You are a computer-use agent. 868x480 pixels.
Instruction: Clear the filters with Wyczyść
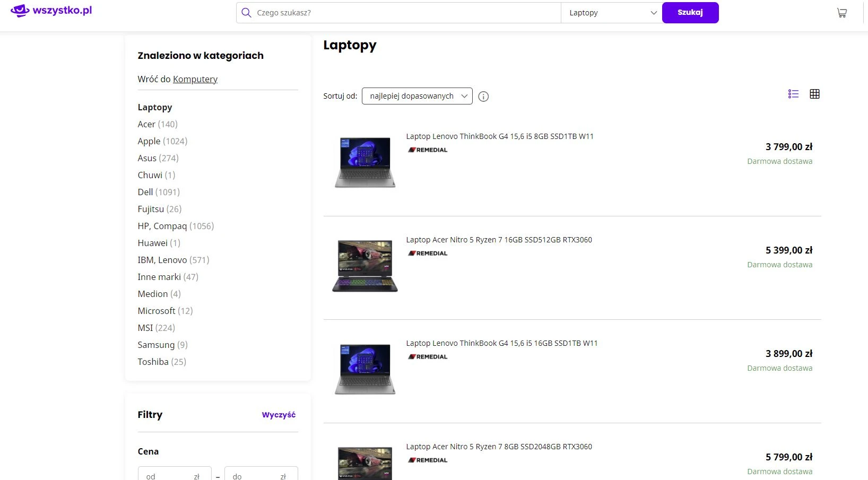(279, 415)
